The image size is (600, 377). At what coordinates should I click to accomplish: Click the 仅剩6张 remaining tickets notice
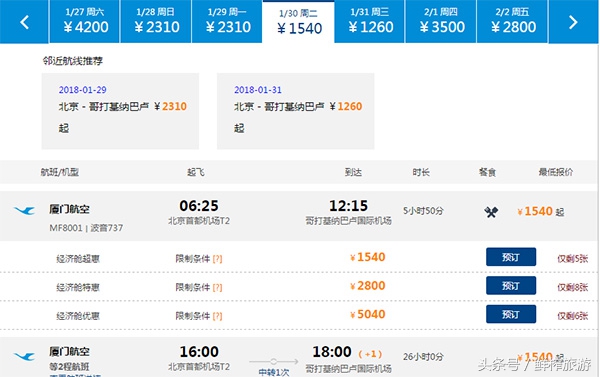572,316
